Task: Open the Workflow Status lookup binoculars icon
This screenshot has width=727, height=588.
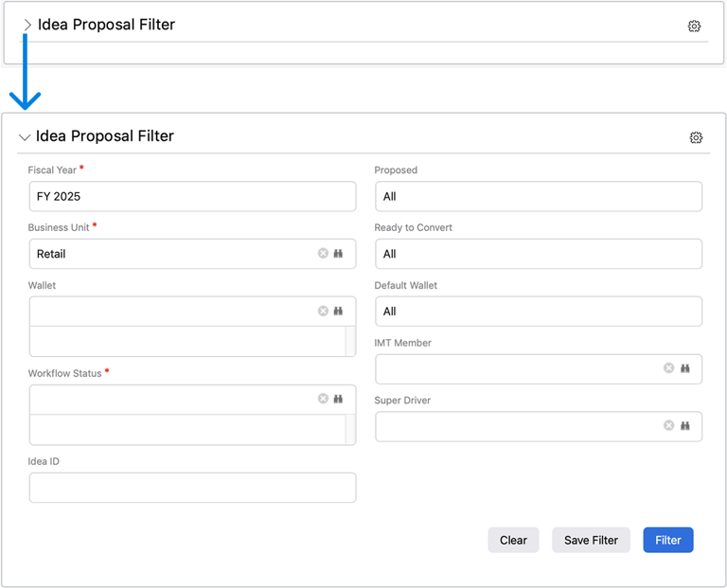Action: 338,399
